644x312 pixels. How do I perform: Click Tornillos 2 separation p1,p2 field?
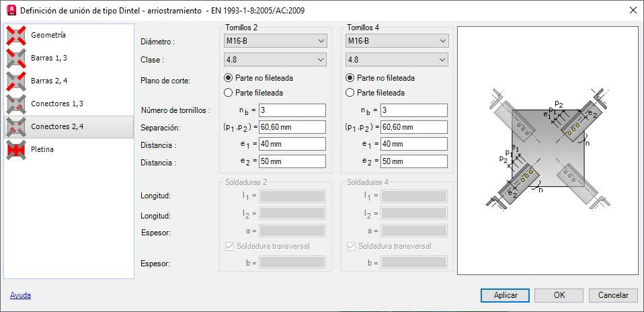[292, 128]
